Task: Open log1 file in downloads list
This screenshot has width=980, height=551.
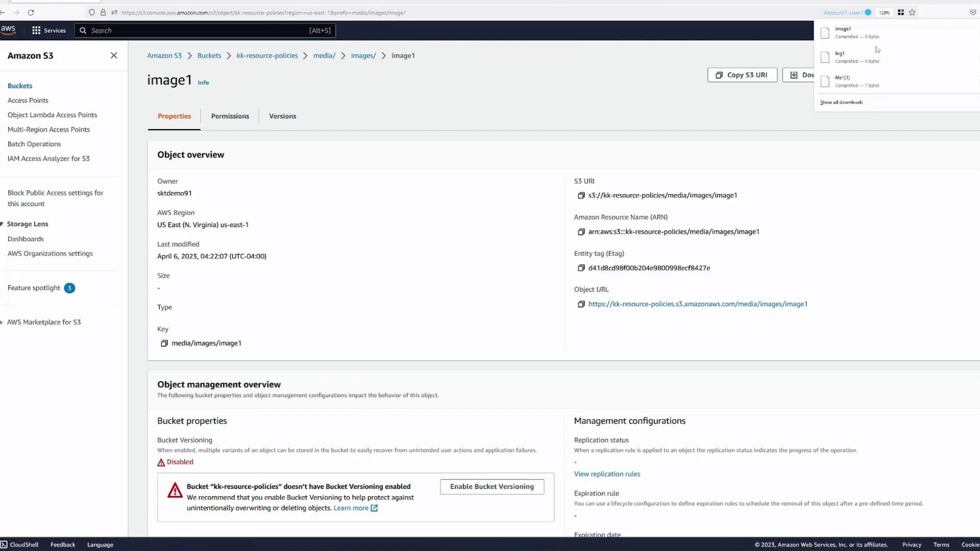Action: point(896,57)
